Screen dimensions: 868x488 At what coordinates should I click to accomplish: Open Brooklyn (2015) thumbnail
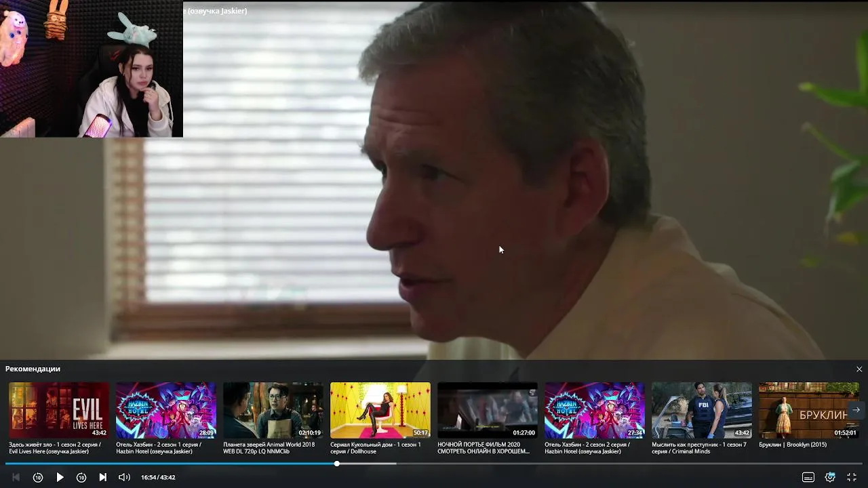click(809, 410)
